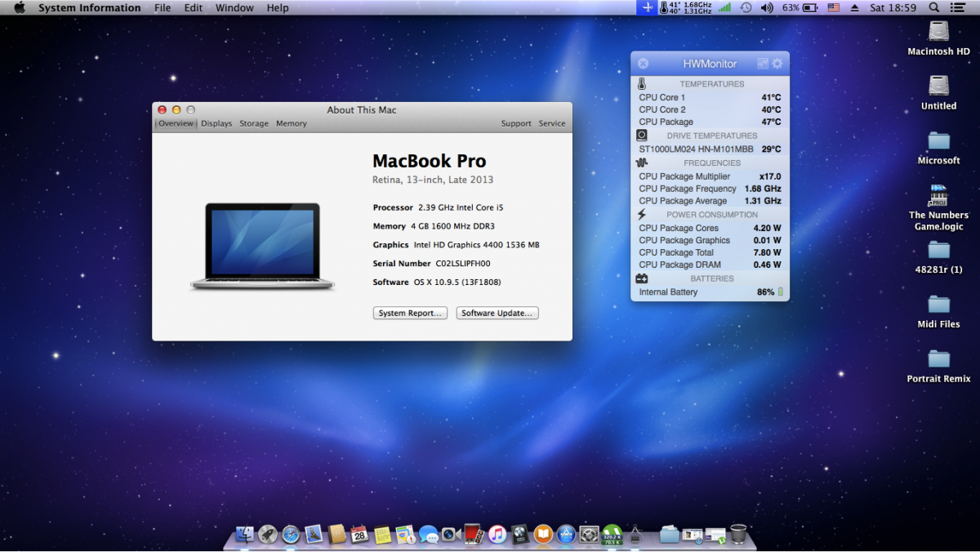The image size is (980, 552).
Task: Launch App Store from the Dock
Action: click(x=566, y=534)
